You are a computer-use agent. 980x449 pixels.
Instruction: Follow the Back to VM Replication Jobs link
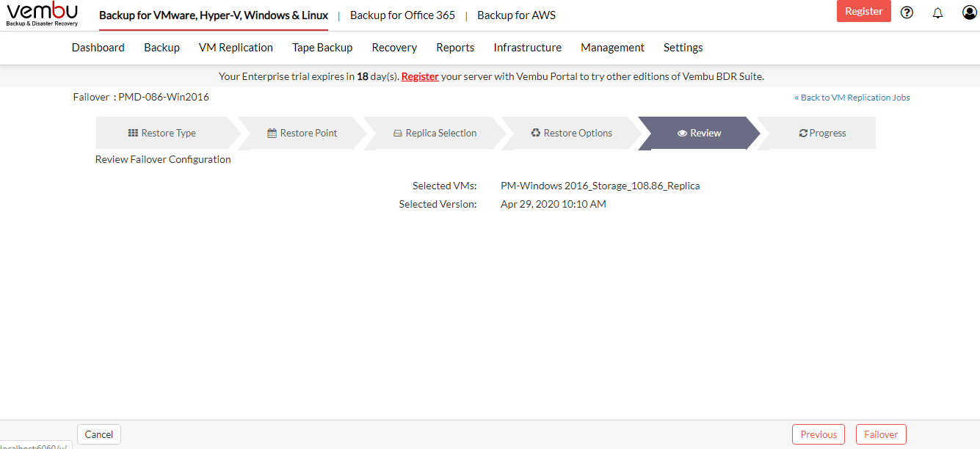[852, 98]
